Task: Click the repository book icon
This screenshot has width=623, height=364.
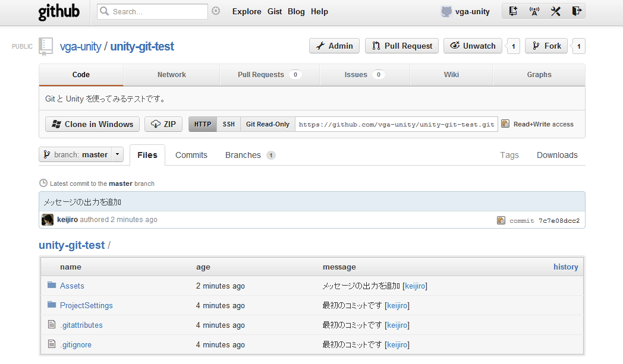Action: (x=46, y=46)
